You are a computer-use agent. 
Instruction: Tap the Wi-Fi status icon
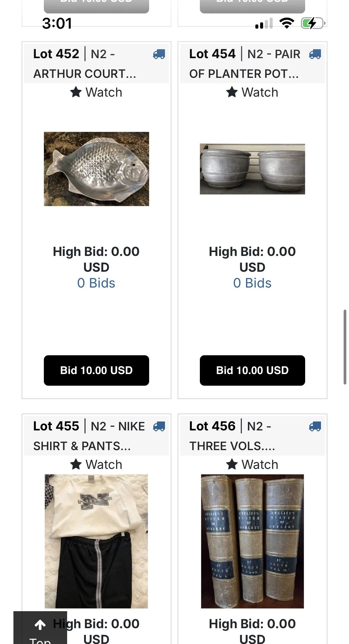tap(287, 23)
